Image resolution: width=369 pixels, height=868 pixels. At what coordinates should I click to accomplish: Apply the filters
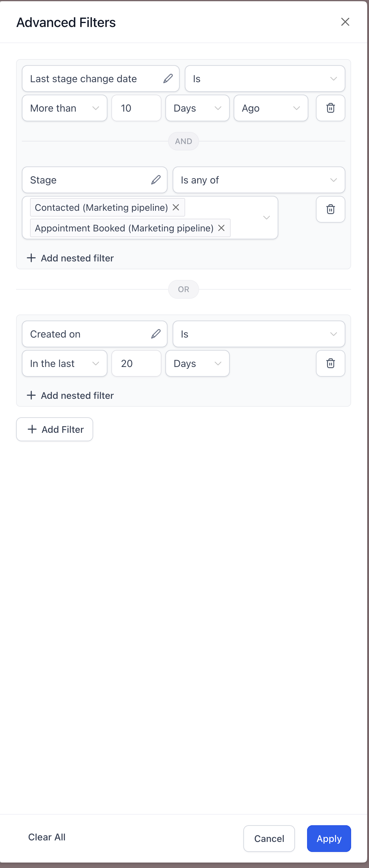[329, 838]
